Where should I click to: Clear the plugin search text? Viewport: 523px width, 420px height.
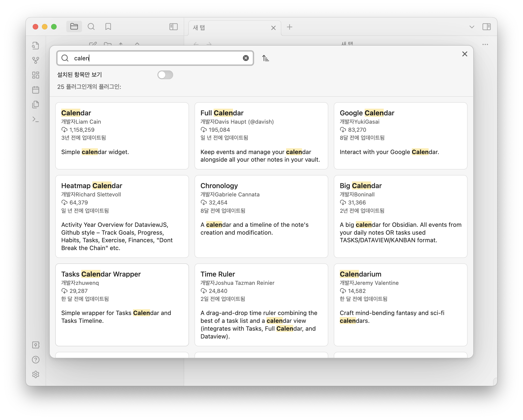[245, 58]
